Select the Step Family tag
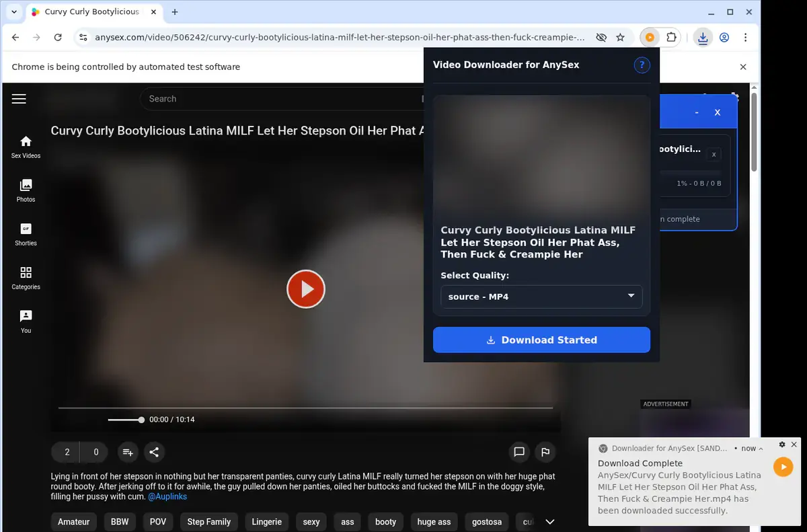 click(209, 522)
